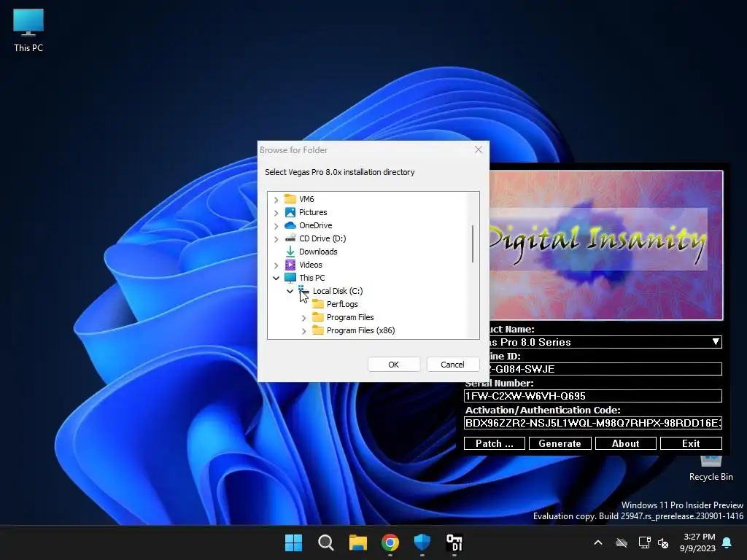Viewport: 747px width, 560px height.
Task: Click the network tray icon
Action: pos(644,542)
